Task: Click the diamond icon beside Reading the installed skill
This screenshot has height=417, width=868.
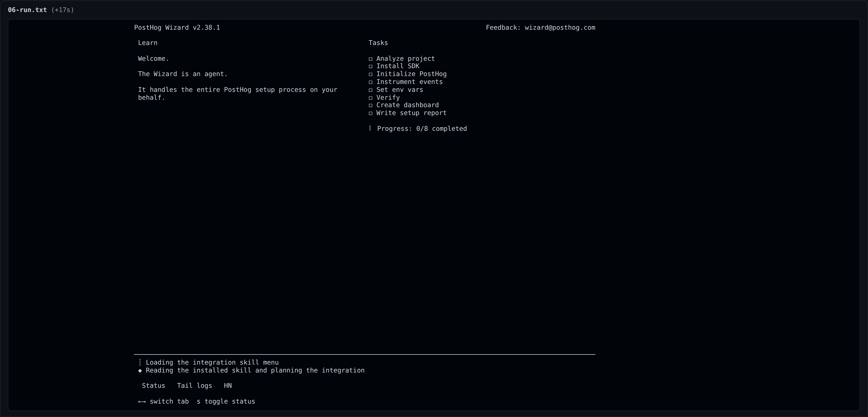Action: pos(140,370)
